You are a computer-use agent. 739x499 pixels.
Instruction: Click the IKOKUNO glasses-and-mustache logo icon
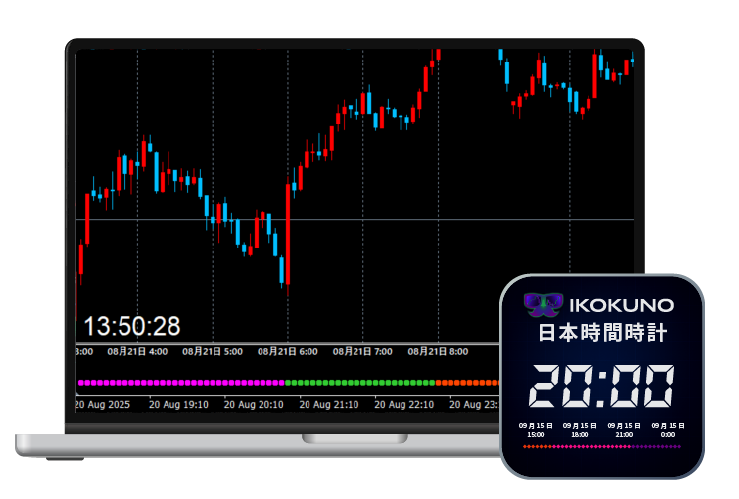click(x=544, y=304)
